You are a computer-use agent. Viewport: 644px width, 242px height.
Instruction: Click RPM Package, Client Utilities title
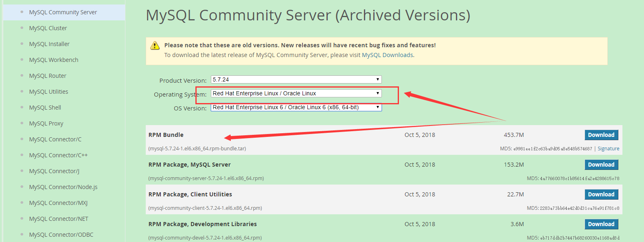190,194
